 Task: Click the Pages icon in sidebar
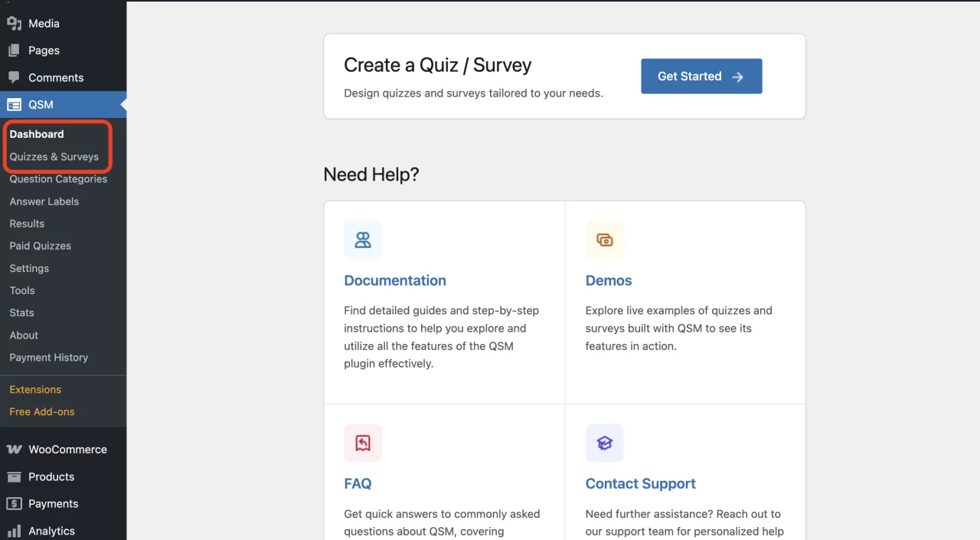[x=14, y=51]
